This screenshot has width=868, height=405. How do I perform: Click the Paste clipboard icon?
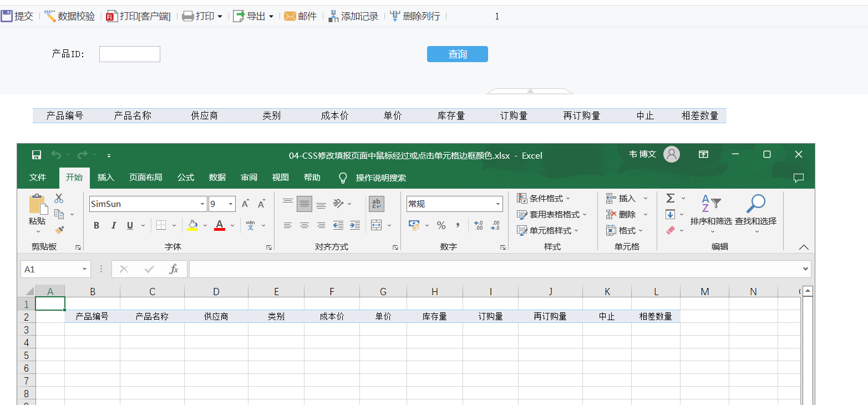38,204
